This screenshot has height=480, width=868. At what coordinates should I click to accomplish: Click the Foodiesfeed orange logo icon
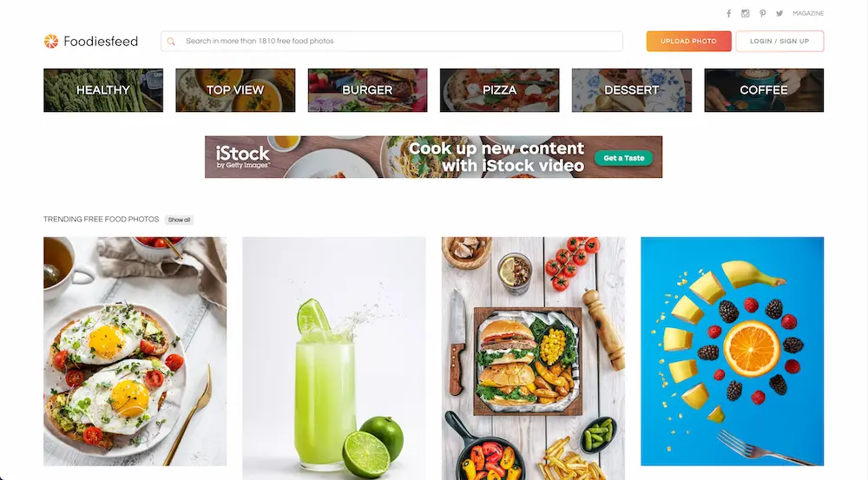point(51,41)
